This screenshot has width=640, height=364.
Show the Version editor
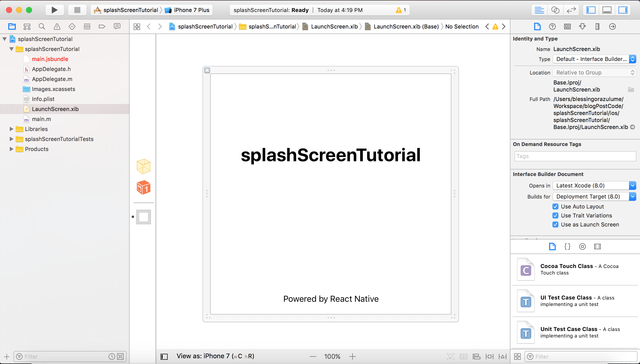click(571, 10)
